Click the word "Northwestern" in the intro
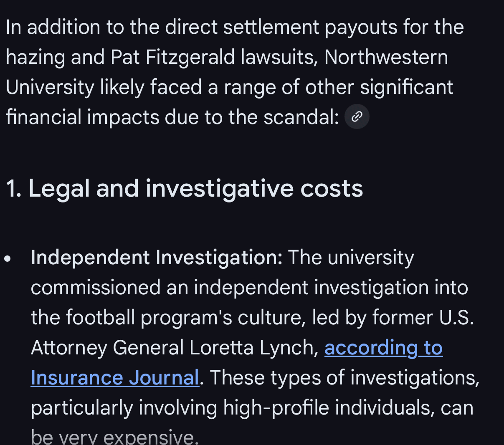 [386, 57]
